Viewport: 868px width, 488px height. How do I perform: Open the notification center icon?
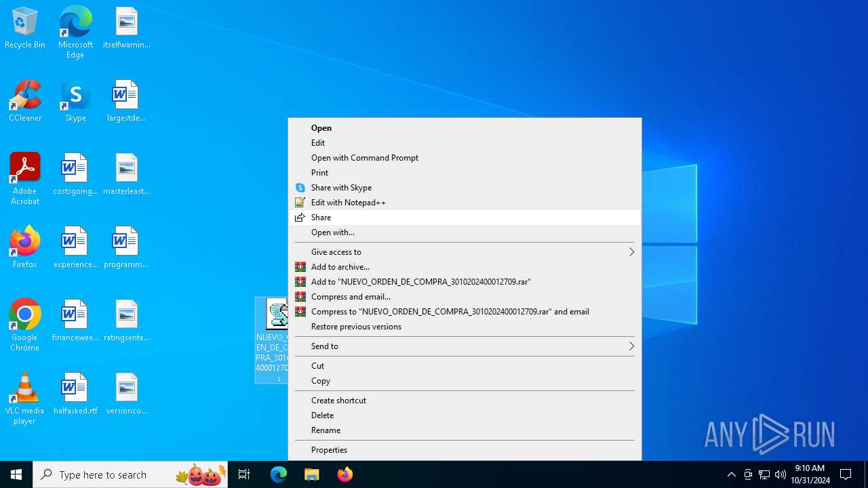pyautogui.click(x=846, y=474)
